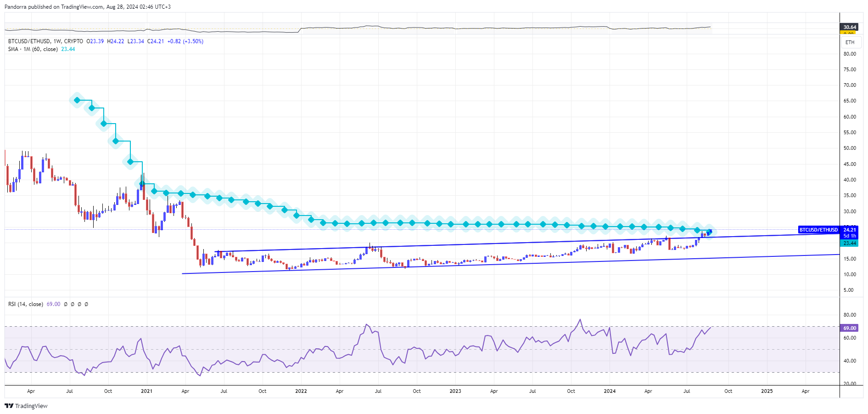This screenshot has width=868, height=414.
Task: Click the L23.34 low value in legend
Action: pyautogui.click(x=136, y=41)
